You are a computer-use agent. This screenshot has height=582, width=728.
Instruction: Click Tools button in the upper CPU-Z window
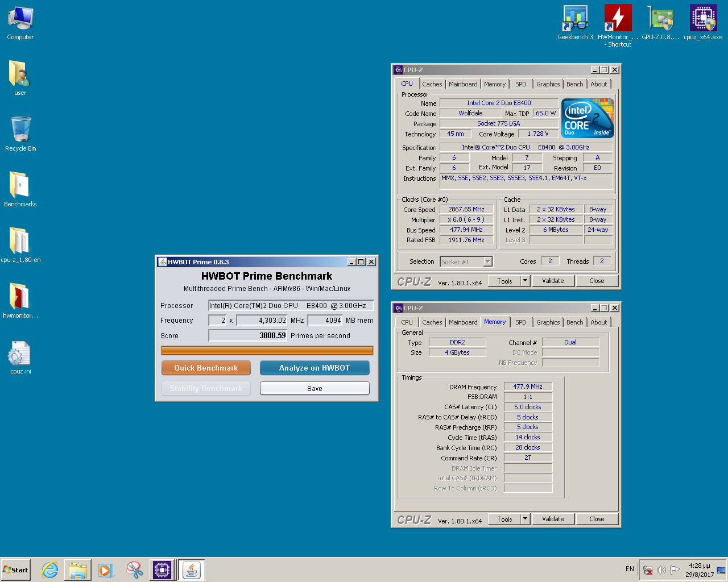coord(504,281)
